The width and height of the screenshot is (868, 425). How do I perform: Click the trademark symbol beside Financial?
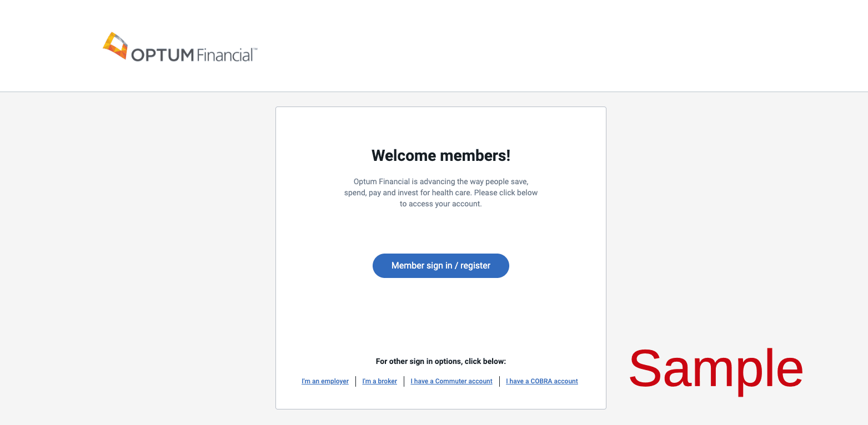point(255,50)
